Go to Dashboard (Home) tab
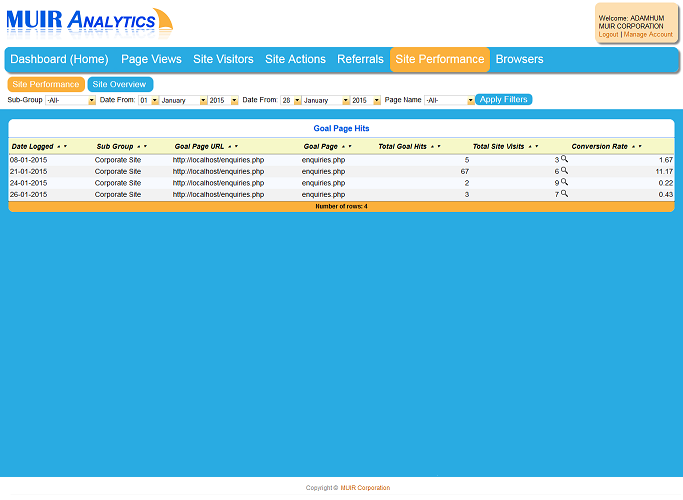683x500 pixels. (59, 59)
